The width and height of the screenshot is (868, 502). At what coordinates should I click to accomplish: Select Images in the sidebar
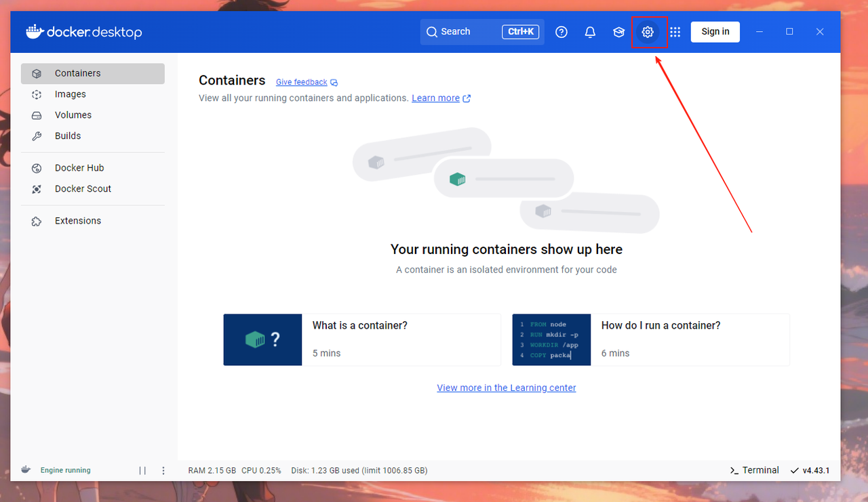point(71,94)
